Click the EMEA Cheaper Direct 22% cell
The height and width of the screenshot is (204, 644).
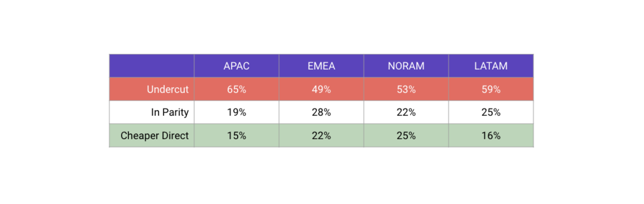click(321, 135)
